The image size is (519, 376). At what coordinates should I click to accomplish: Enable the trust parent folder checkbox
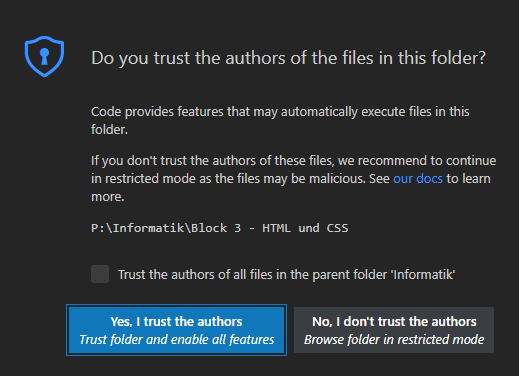click(100, 274)
